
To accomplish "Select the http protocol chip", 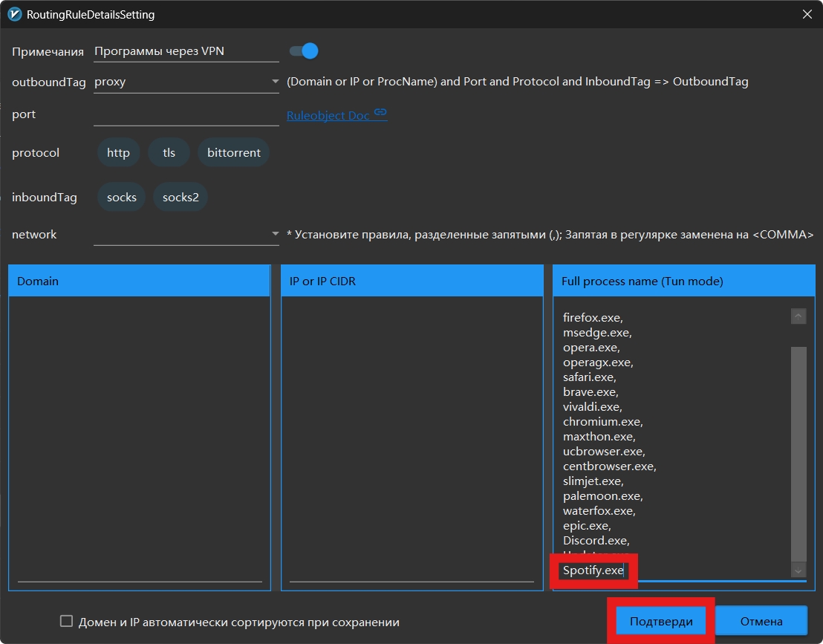I will [x=118, y=153].
